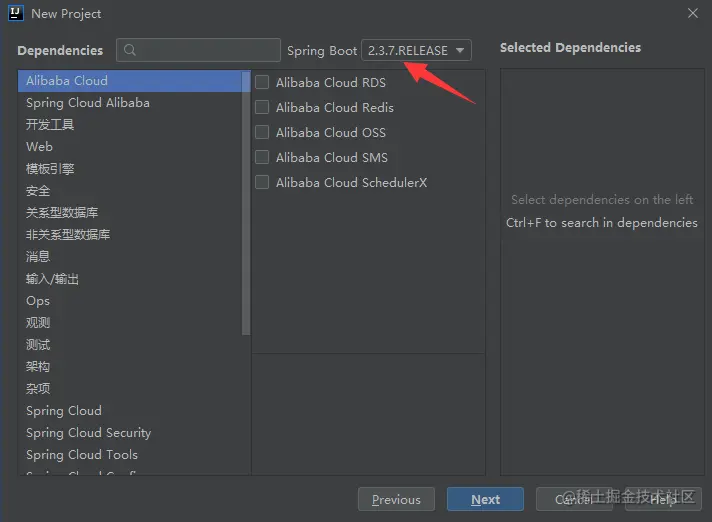Go back with the Previous button
Viewport: 712px width, 522px height.
coord(396,499)
